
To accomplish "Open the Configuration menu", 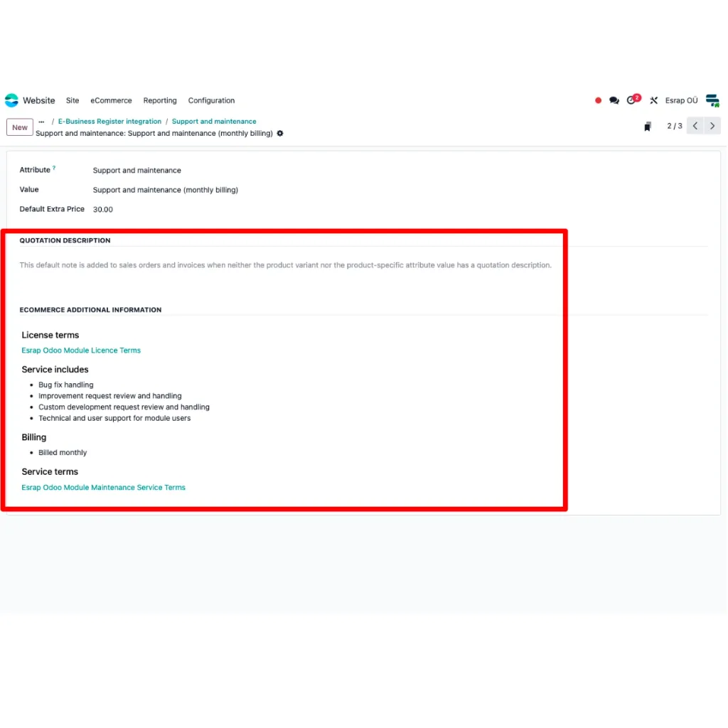I will (211, 100).
